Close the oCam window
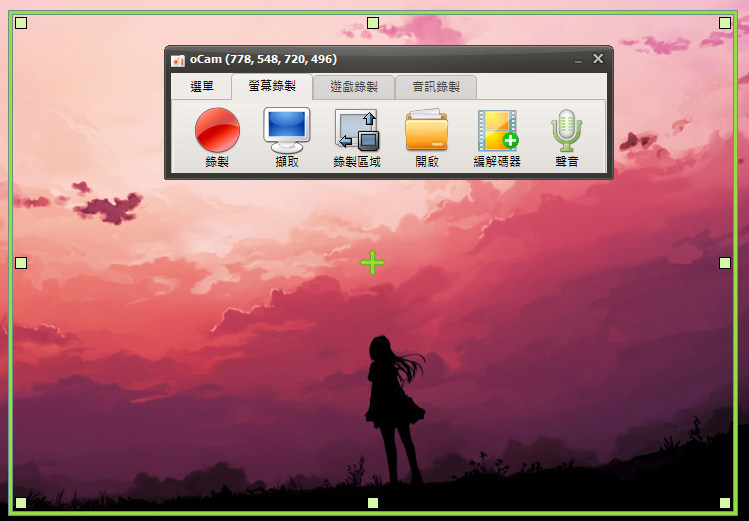Image resolution: width=749 pixels, height=521 pixels. 598,59
